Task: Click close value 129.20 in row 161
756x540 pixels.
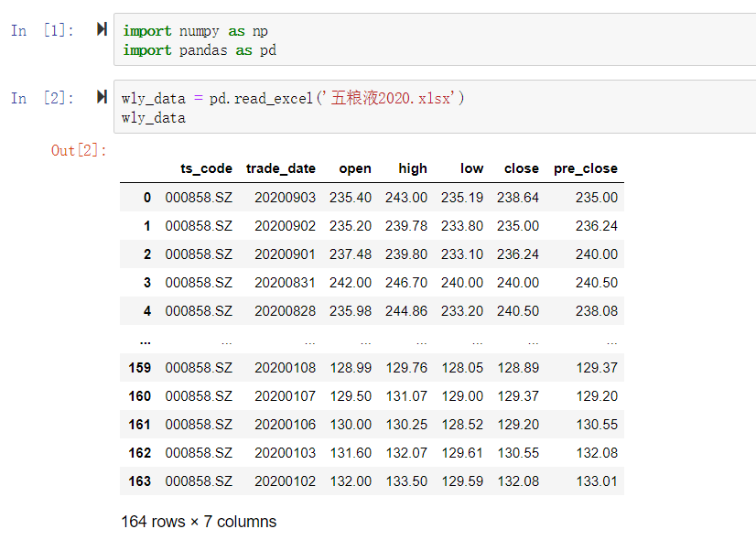Action: tap(518, 425)
